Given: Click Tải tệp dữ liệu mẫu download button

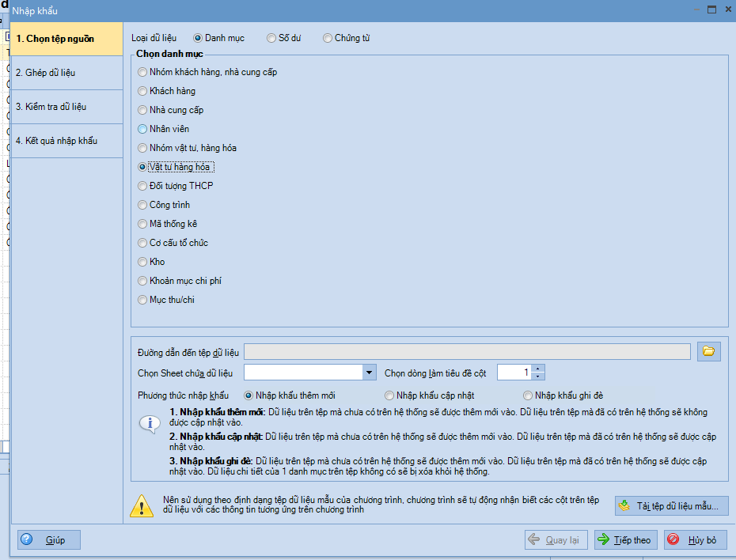Looking at the screenshot, I should pos(671,506).
